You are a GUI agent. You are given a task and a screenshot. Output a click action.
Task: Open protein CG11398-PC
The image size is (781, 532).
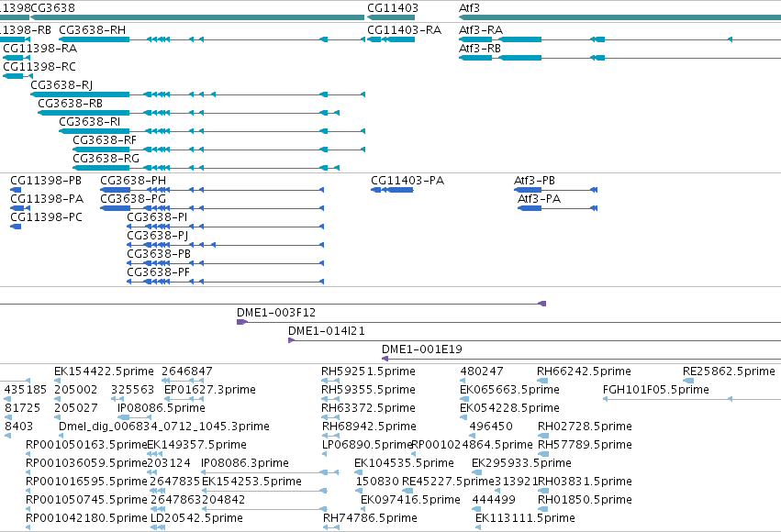46,217
